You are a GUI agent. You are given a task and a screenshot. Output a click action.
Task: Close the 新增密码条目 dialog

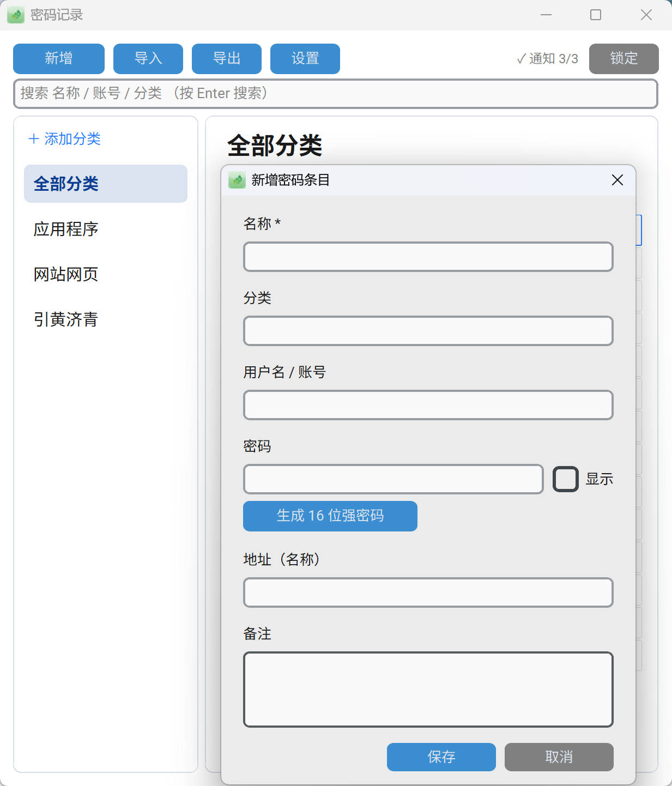pyautogui.click(x=617, y=180)
